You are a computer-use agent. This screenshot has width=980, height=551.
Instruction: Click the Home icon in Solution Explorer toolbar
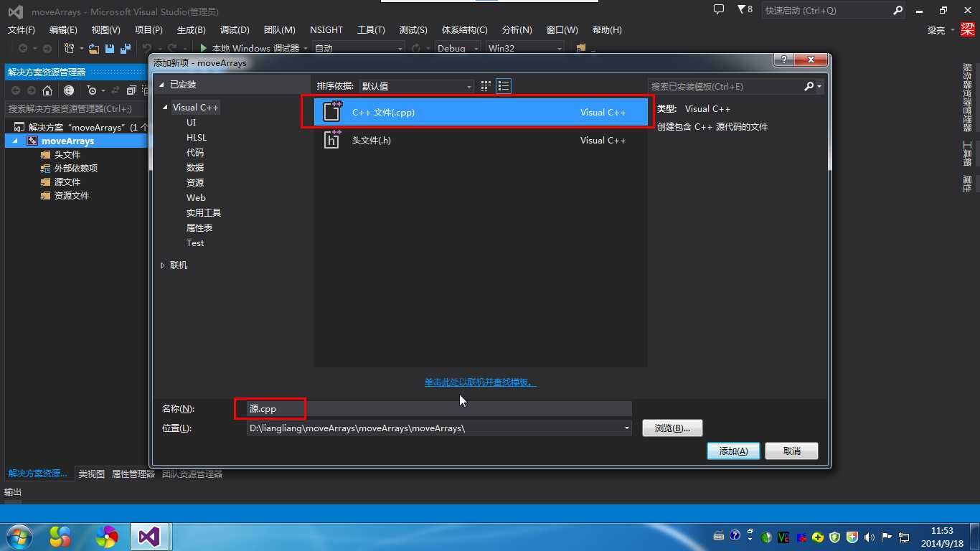[x=47, y=90]
